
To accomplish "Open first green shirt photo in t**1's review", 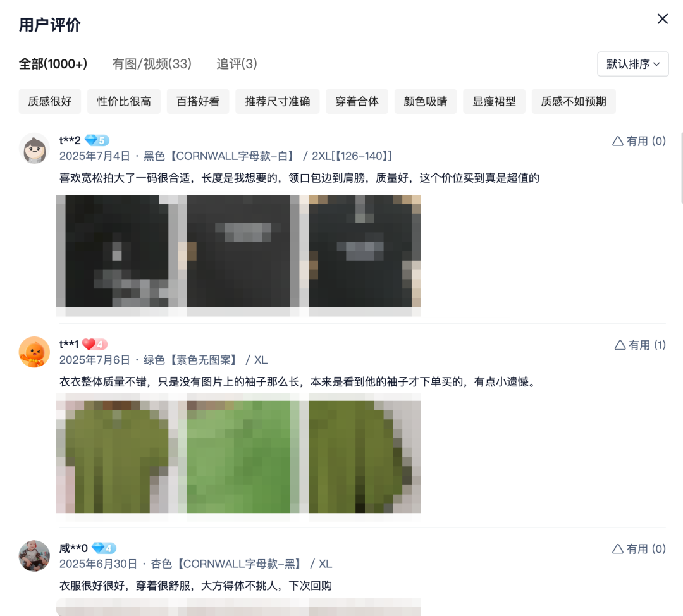I will coord(117,457).
